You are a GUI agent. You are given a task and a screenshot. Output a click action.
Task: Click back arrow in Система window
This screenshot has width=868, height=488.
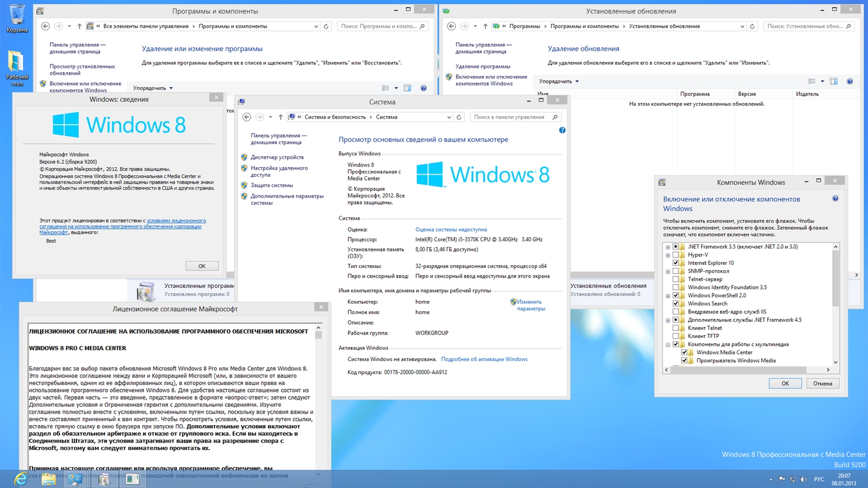point(247,117)
